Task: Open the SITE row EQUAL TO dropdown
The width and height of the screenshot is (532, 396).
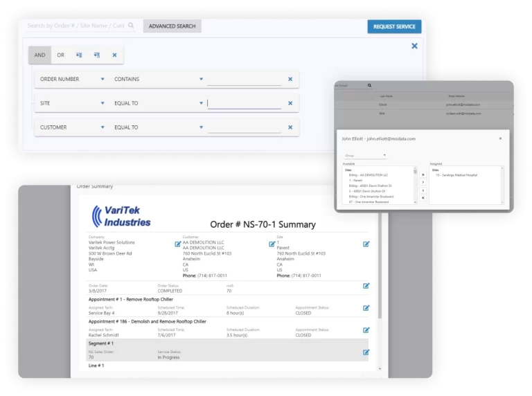Action: tap(201, 103)
